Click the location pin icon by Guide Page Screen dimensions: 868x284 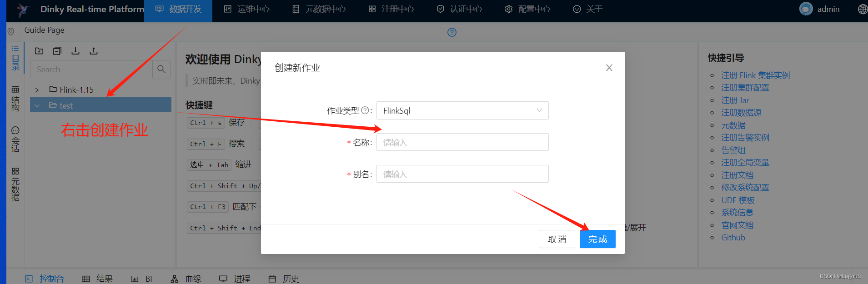(x=11, y=31)
